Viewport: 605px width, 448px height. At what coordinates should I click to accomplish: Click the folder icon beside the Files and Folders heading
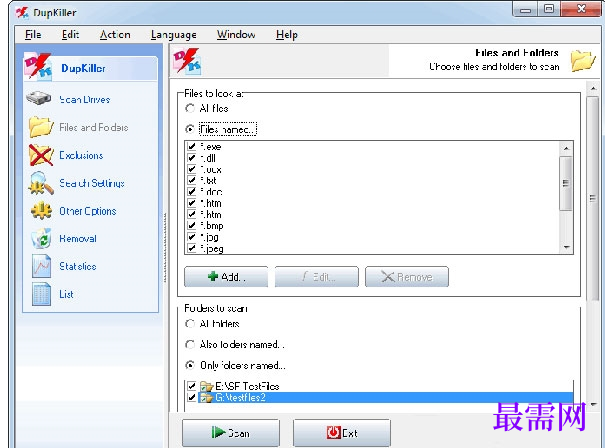coord(583,61)
